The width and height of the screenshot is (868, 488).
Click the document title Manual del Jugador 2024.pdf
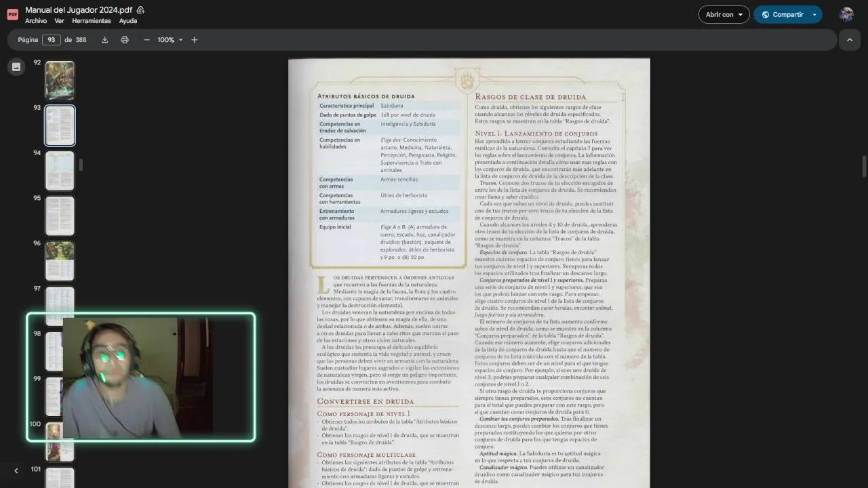click(79, 10)
